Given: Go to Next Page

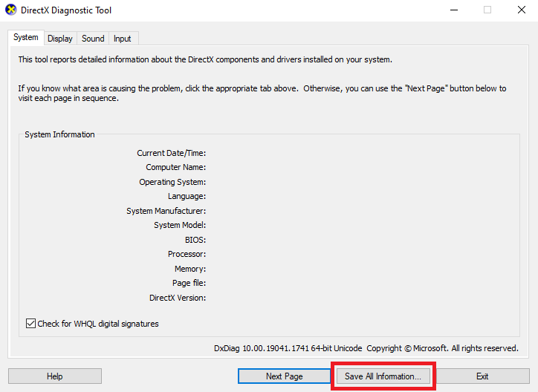Looking at the screenshot, I should click(285, 376).
